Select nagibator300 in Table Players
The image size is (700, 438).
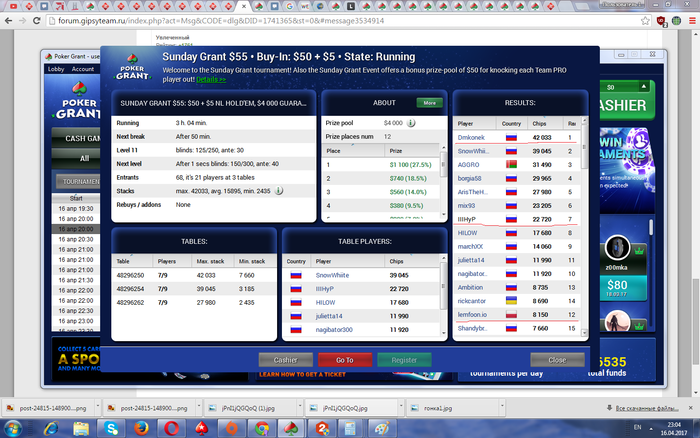pyautogui.click(x=334, y=330)
